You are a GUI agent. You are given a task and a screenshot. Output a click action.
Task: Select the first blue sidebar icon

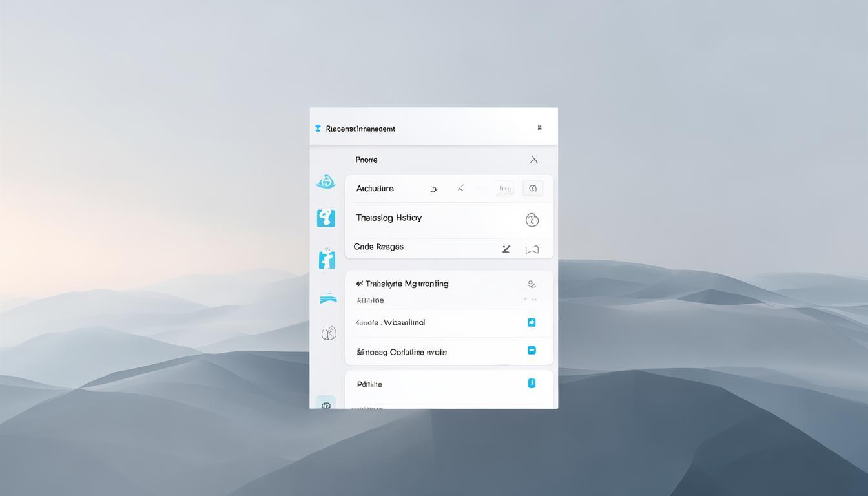326,182
